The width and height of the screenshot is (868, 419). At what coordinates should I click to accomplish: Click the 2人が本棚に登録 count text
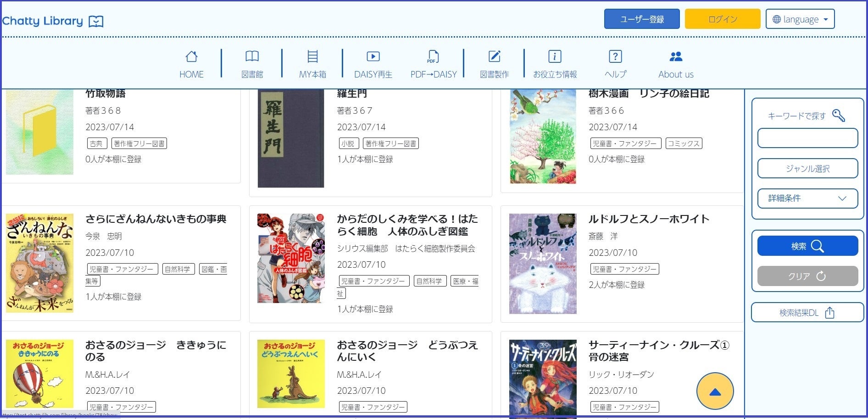[617, 285]
